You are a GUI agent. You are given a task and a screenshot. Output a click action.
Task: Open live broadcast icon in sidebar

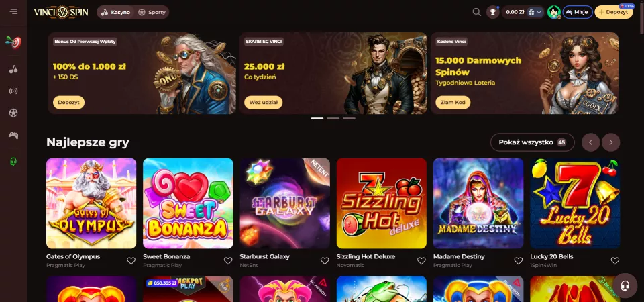pyautogui.click(x=13, y=91)
